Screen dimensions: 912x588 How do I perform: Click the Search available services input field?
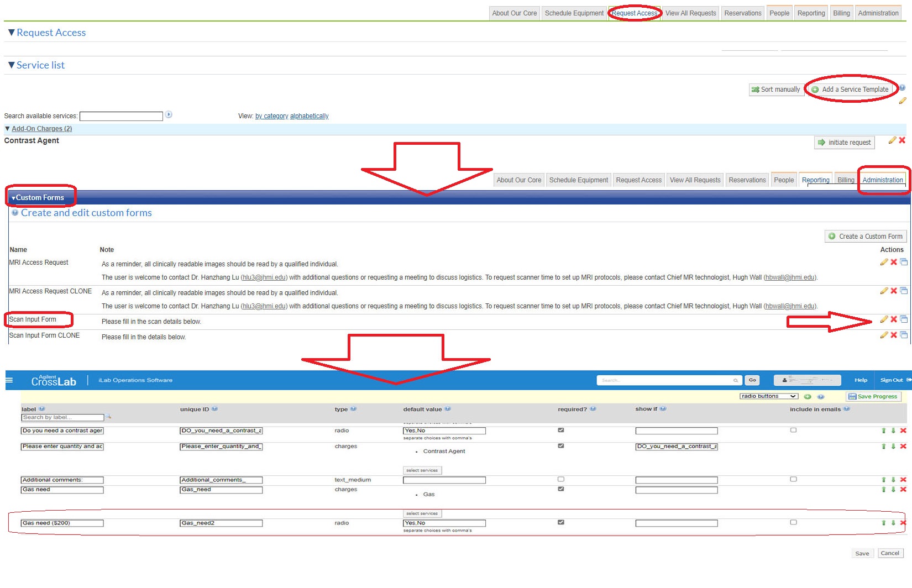[x=121, y=116]
